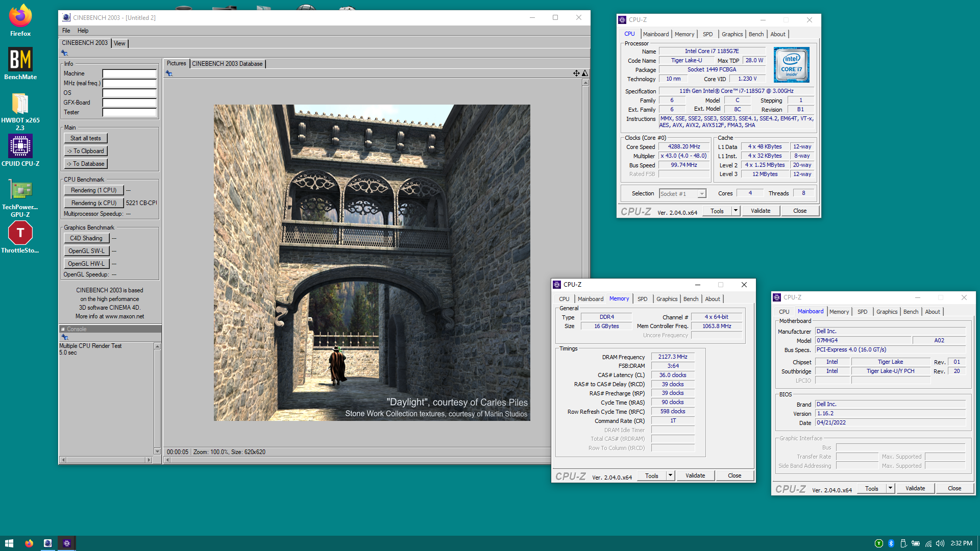Click the picture panel scrollbar up arrow
Image resolution: width=980 pixels, height=551 pixels.
[x=585, y=83]
